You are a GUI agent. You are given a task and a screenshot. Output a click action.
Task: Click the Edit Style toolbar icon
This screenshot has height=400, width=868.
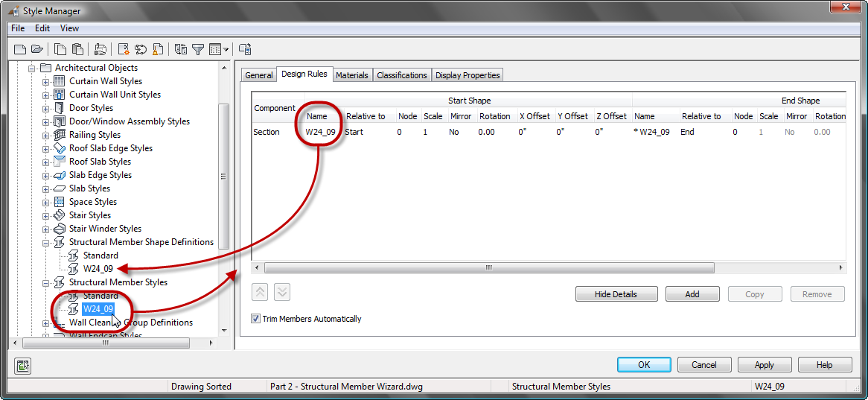point(100,49)
